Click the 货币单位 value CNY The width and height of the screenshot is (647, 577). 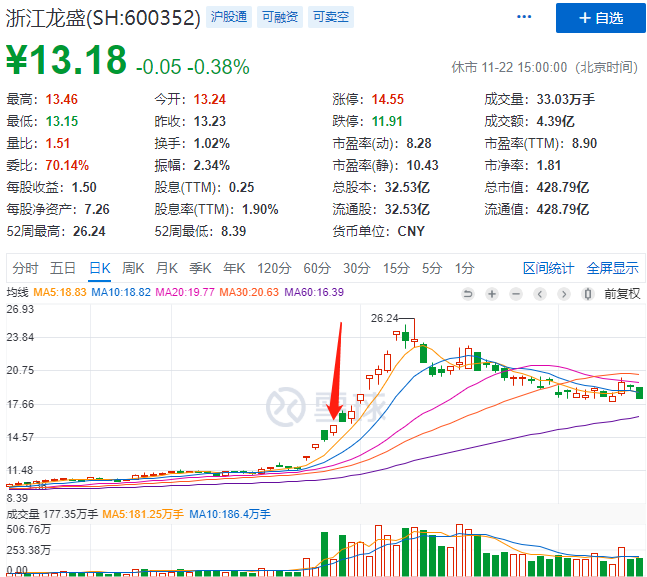click(x=411, y=232)
